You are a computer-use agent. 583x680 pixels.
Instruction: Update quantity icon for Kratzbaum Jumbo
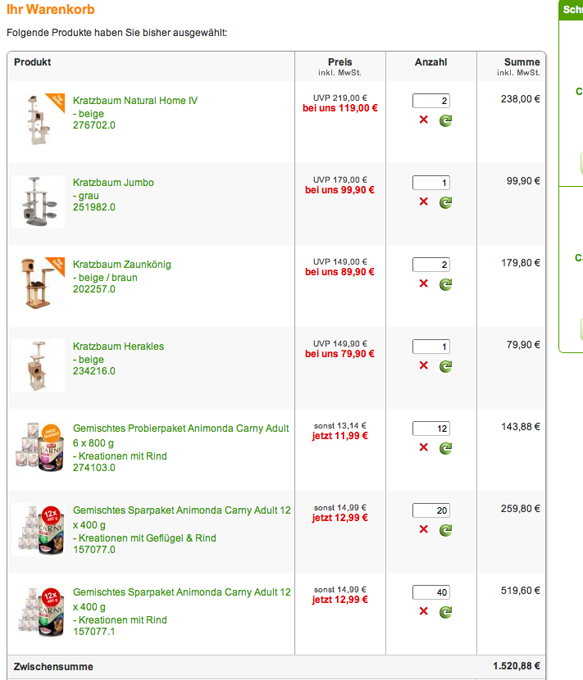445,202
